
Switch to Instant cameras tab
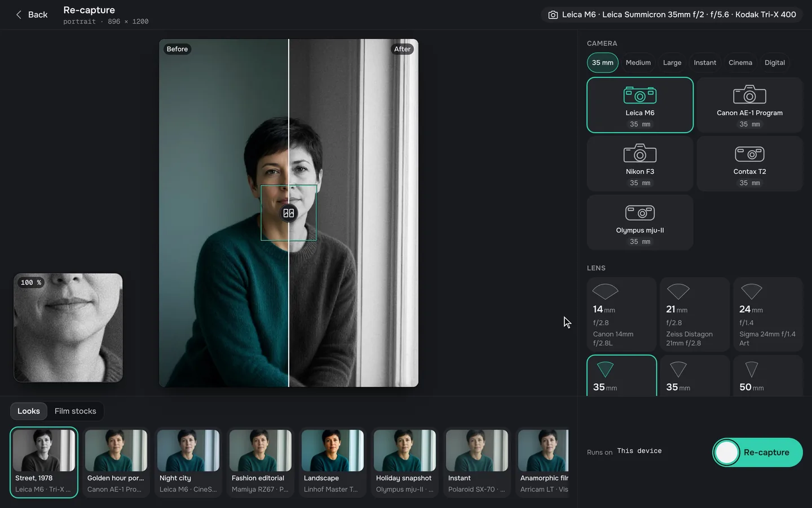705,63
